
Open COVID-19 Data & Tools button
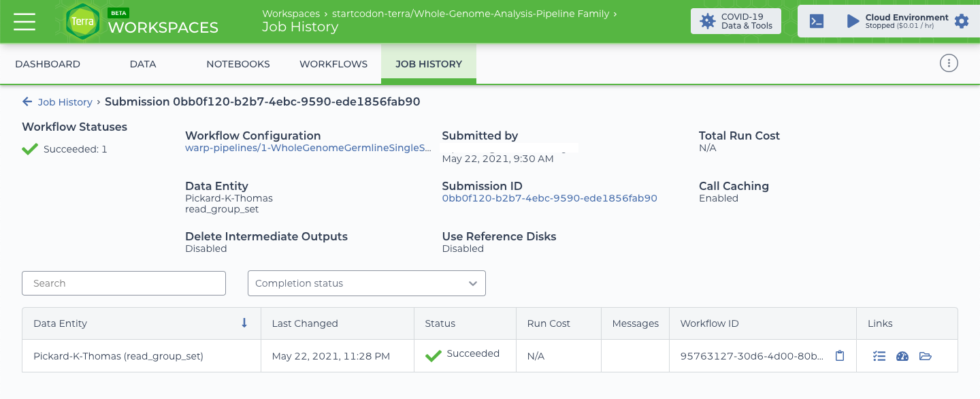click(736, 21)
